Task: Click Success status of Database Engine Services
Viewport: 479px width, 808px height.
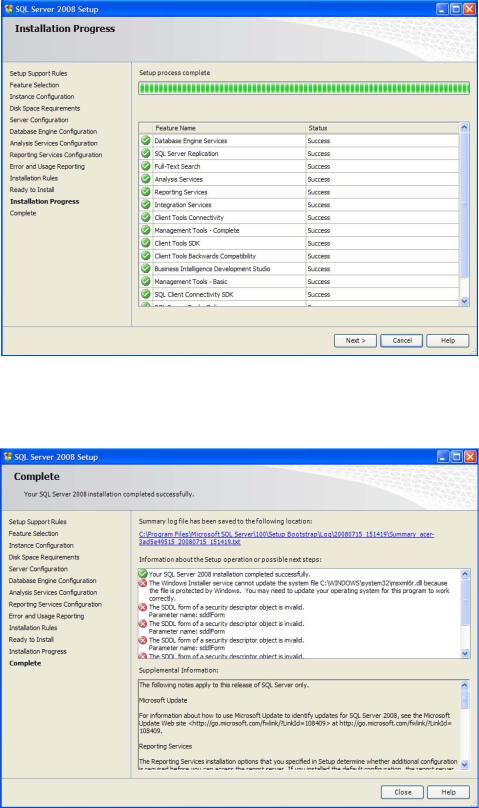Action: (x=318, y=141)
